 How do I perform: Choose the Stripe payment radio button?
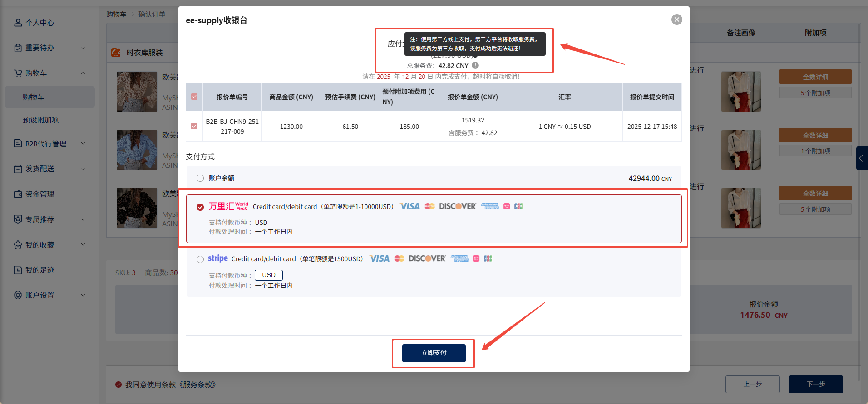(x=200, y=259)
